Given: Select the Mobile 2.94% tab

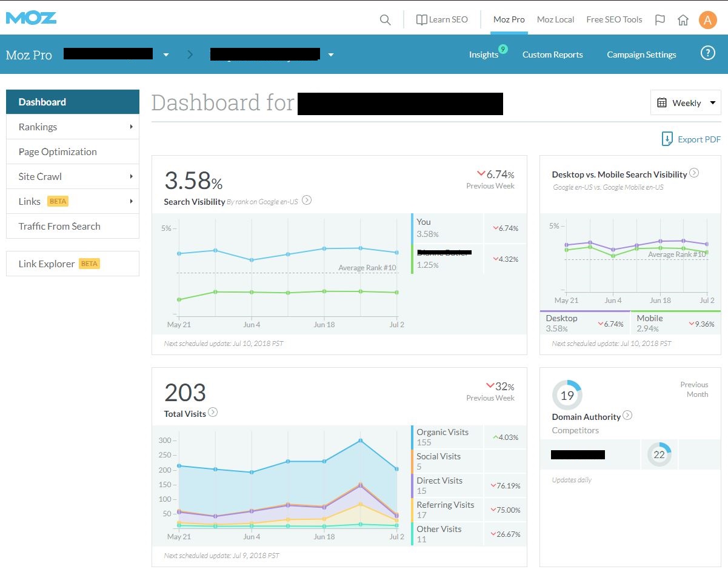Looking at the screenshot, I should [x=676, y=323].
